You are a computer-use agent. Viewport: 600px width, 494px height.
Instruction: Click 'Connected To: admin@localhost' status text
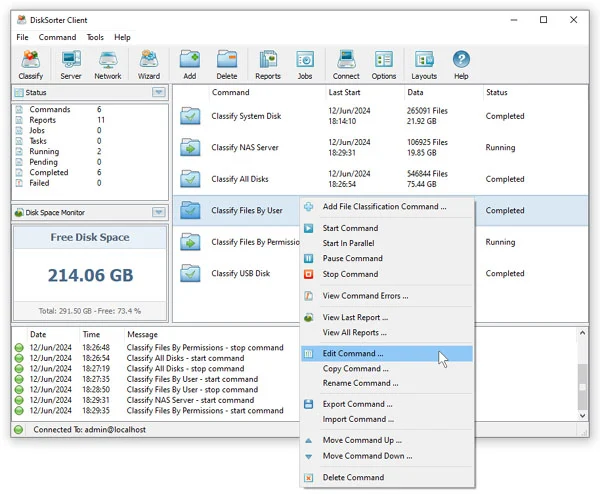(90, 430)
